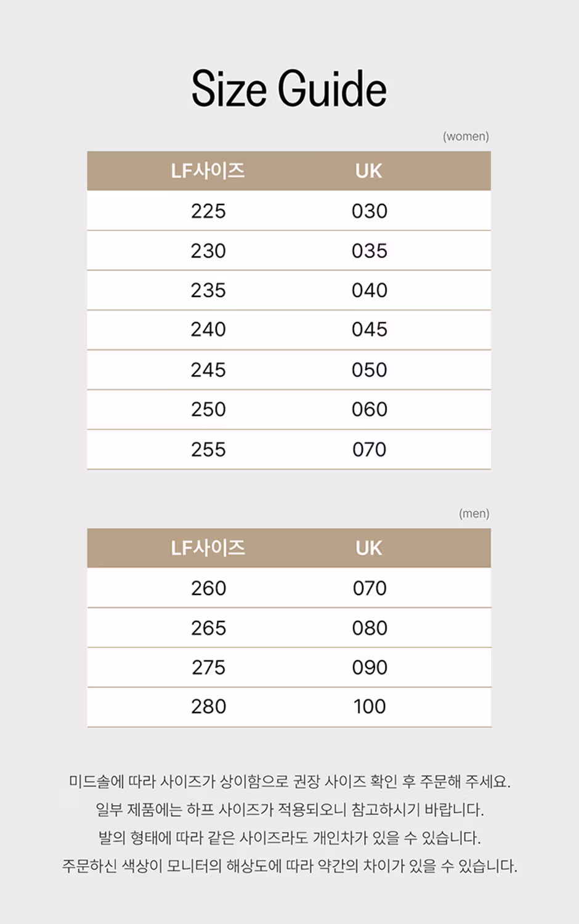The width and height of the screenshot is (579, 924).
Task: Click the (men) label
Action: click(474, 513)
